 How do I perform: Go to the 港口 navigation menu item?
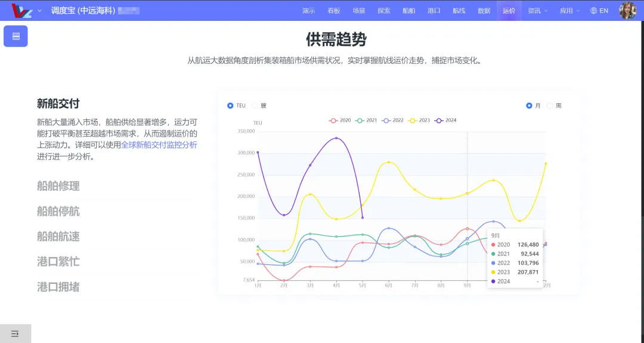434,11
